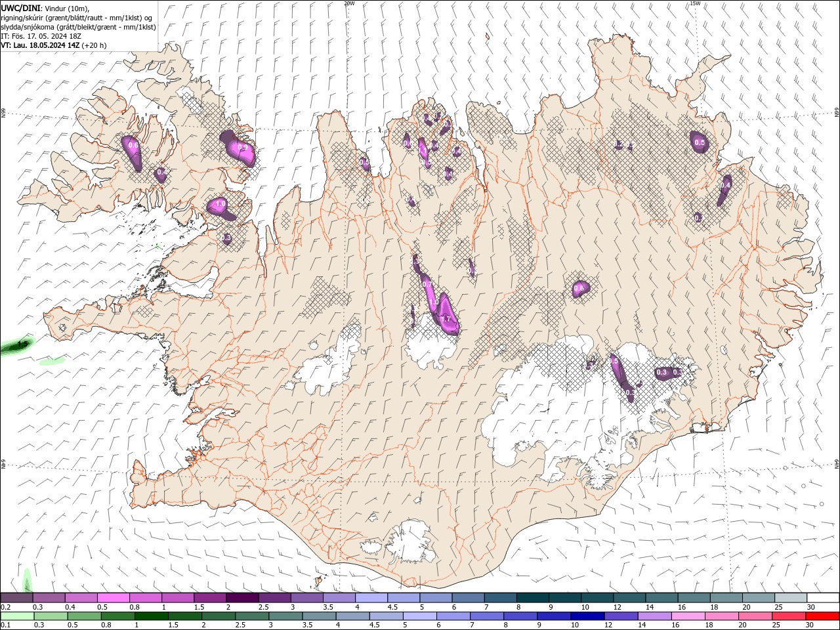This screenshot has width=840, height=630.
Task: Pick the 2 darkest purple snow legend swatch
Action: pos(242,598)
